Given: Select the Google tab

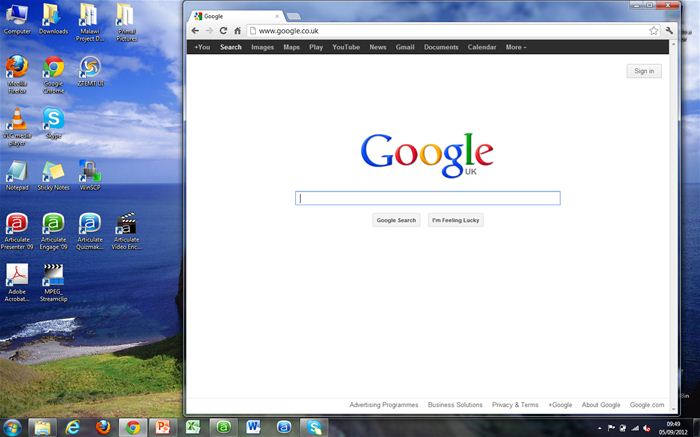Looking at the screenshot, I should (237, 16).
